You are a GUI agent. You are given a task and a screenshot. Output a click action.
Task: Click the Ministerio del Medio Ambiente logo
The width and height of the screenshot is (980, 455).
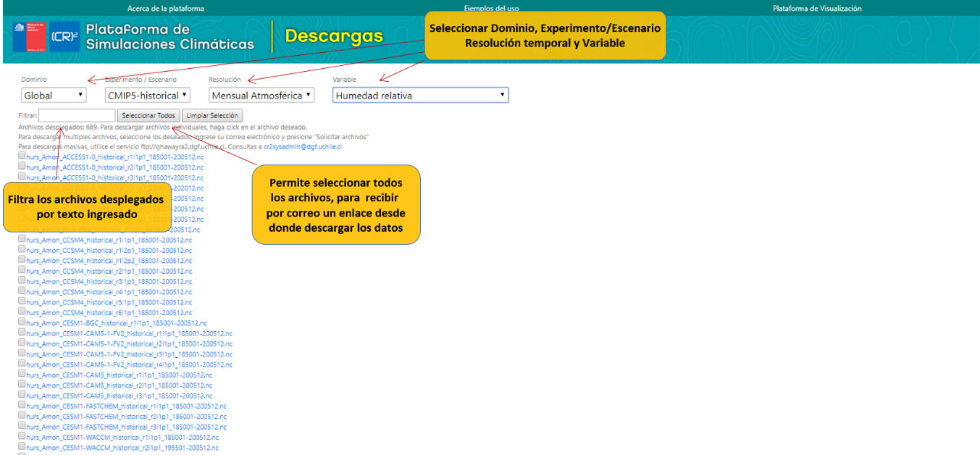[x=28, y=36]
